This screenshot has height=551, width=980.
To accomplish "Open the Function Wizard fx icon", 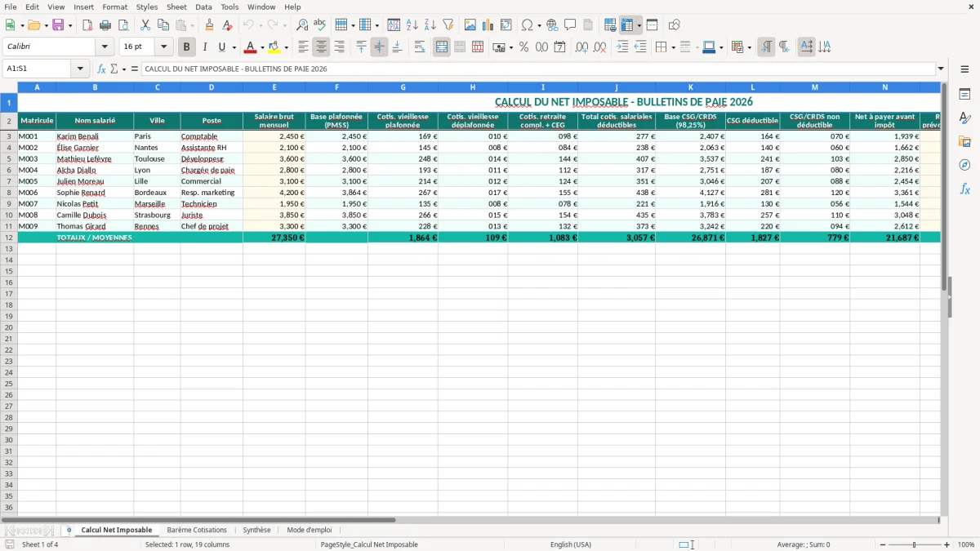I will [x=102, y=69].
